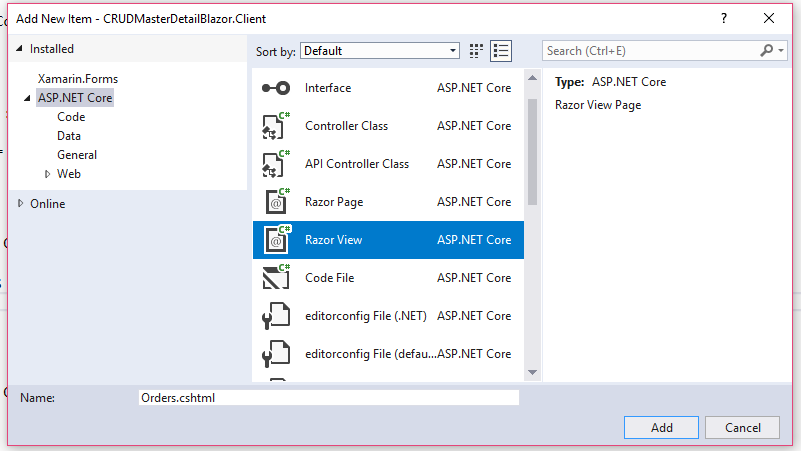Screen dimensions: 801x451
Task: Select the 'Interface' template name
Action: tap(328, 88)
